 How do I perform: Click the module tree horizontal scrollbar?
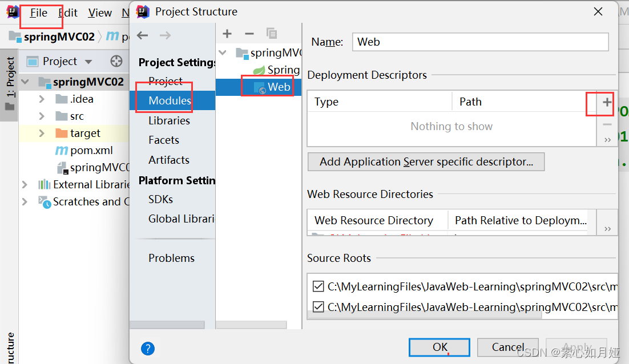click(252, 324)
